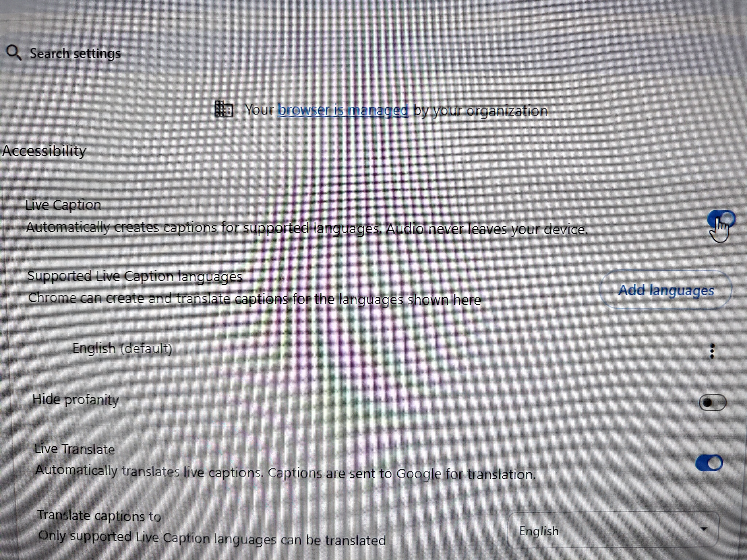The width and height of the screenshot is (747, 560).
Task: Open the browser is managed link
Action: [343, 110]
